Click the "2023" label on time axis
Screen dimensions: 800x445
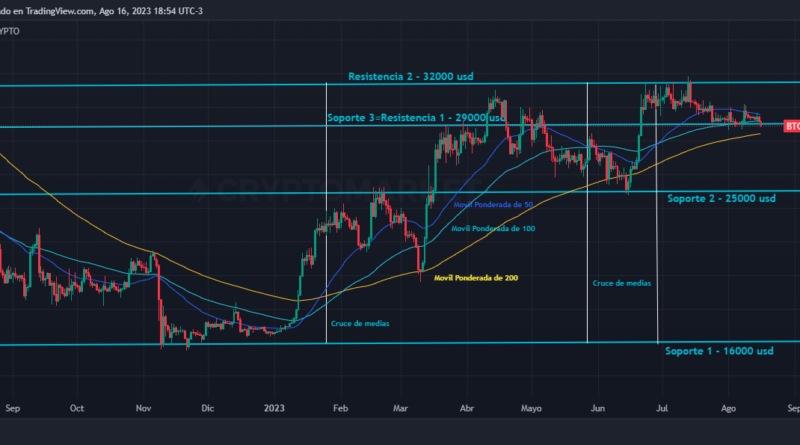(275, 408)
